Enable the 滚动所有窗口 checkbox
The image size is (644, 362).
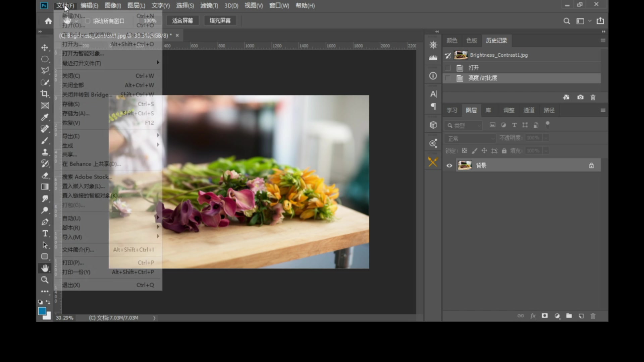click(x=88, y=21)
